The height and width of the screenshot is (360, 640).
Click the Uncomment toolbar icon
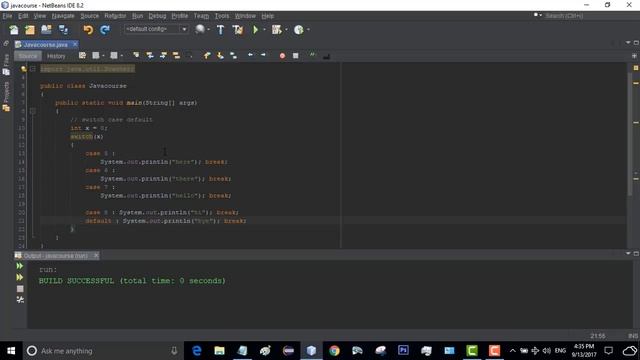[x=327, y=56]
